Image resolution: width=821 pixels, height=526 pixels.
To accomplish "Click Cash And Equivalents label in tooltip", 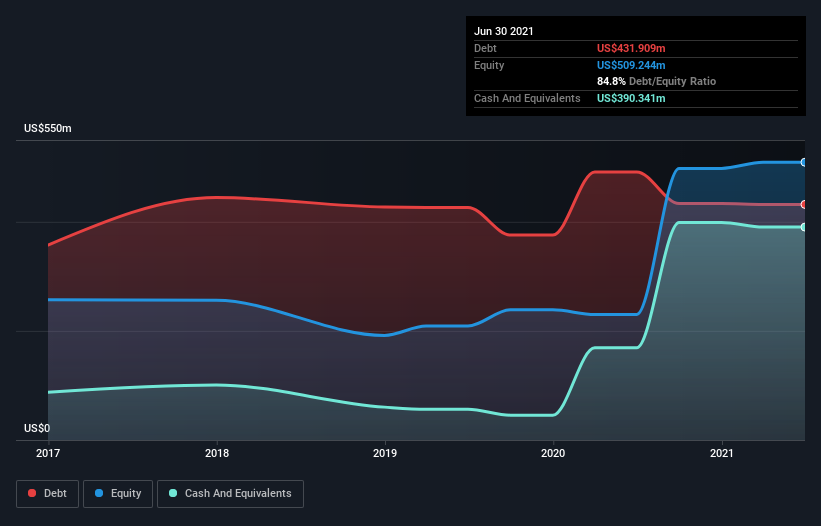I will 527,98.
